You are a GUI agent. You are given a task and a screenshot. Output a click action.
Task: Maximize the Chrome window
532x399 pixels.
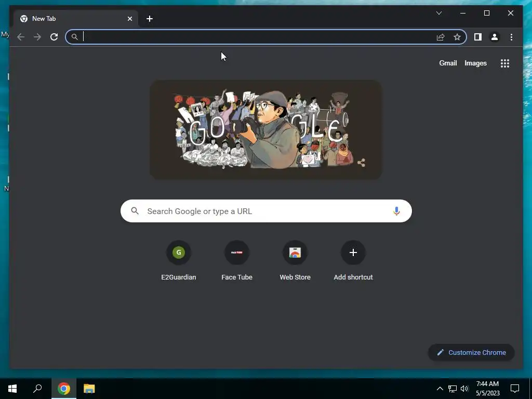[486, 13]
